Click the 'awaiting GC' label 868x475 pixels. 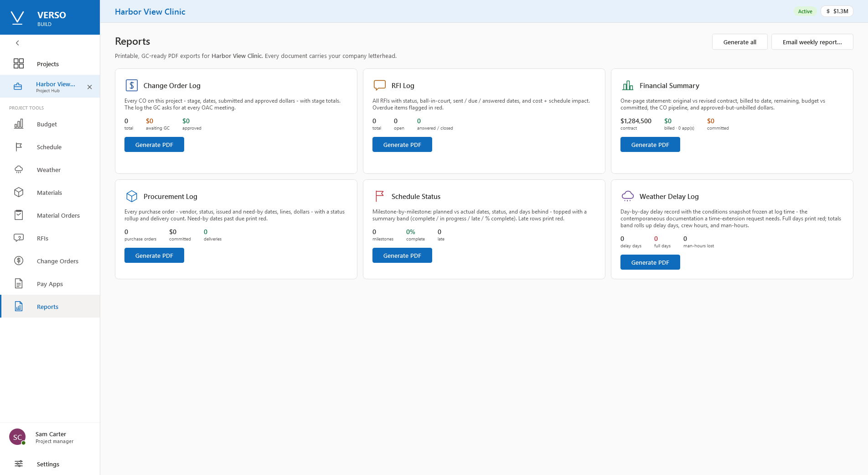click(158, 128)
